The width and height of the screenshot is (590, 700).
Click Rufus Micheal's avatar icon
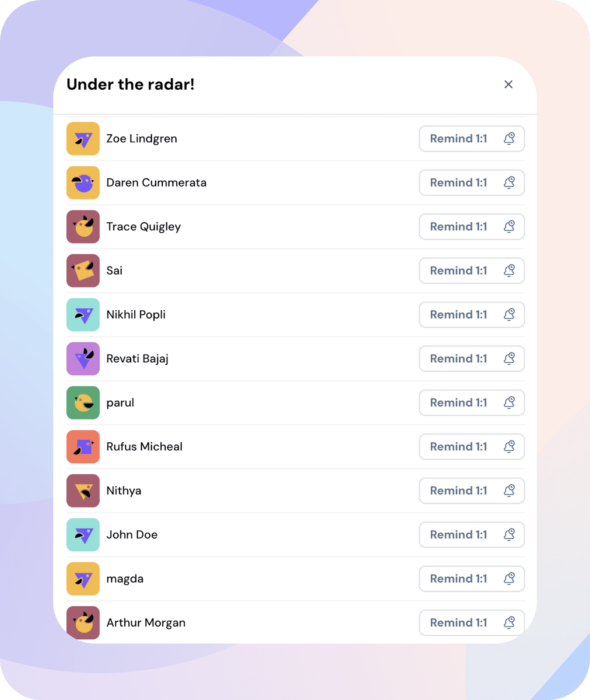tap(83, 447)
